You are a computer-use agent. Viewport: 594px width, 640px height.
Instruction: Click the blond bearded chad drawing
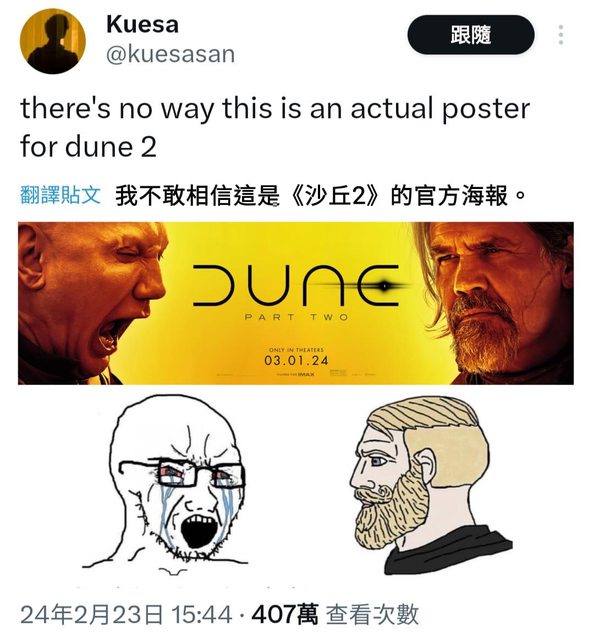click(x=429, y=486)
